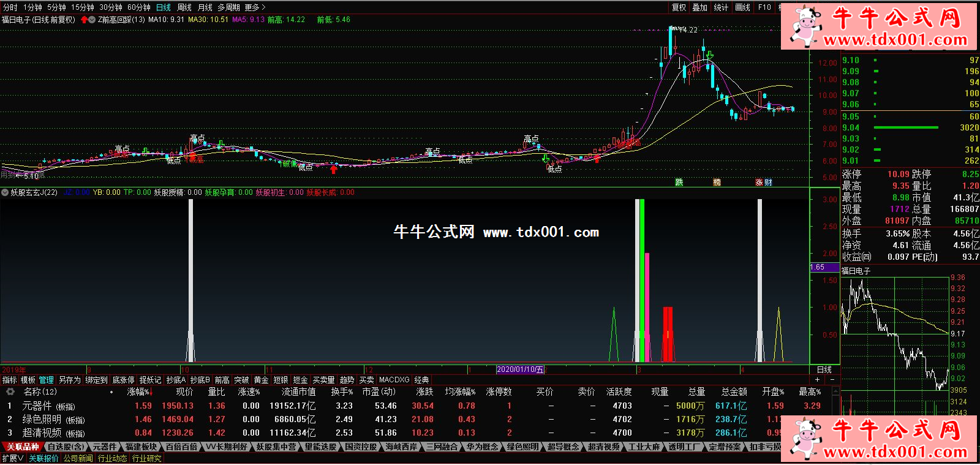Image resolution: width=980 pixels, height=465 pixels.
Task: Click the minus button right of indicator bar
Action: pos(832,380)
